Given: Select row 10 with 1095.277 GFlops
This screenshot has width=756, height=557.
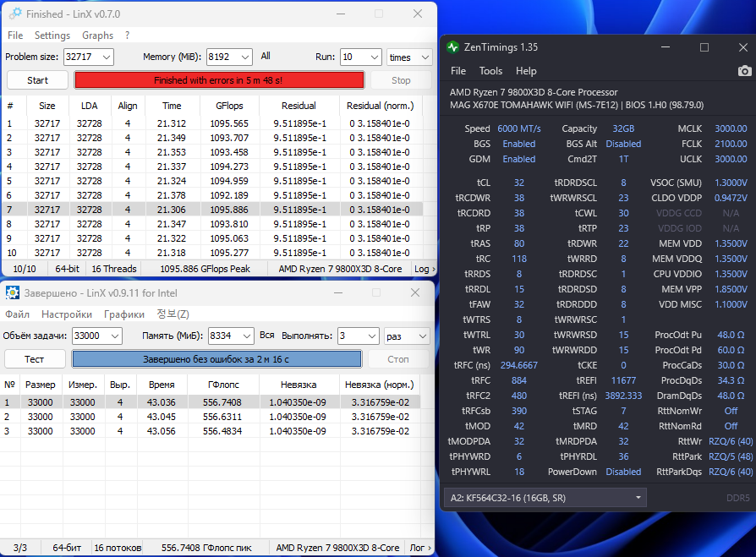Looking at the screenshot, I should (212, 253).
